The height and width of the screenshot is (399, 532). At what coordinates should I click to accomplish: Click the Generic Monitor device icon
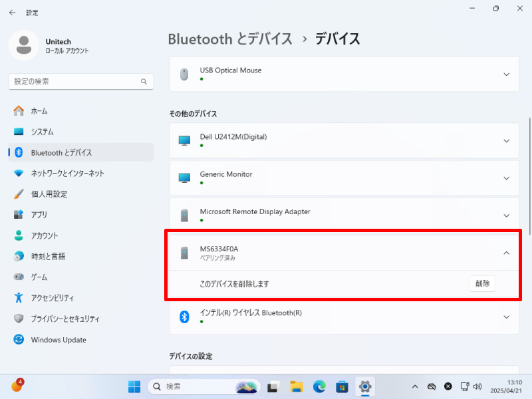tap(185, 178)
